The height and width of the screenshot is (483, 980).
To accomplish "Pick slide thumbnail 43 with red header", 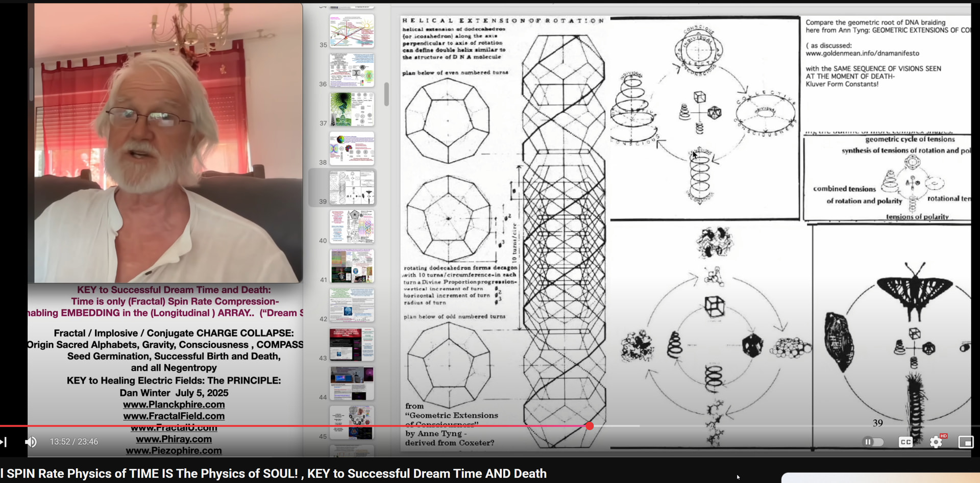I will click(352, 345).
